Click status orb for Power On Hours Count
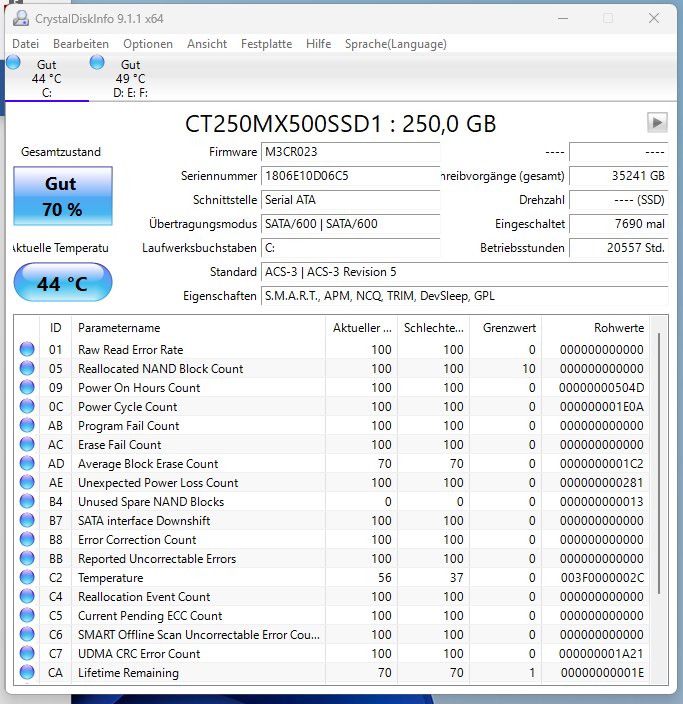 (x=27, y=387)
